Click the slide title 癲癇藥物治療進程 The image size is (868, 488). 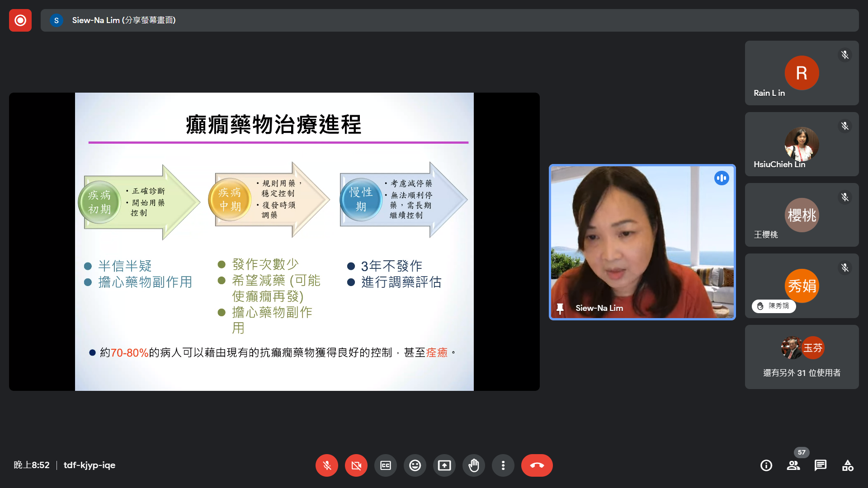pos(274,124)
